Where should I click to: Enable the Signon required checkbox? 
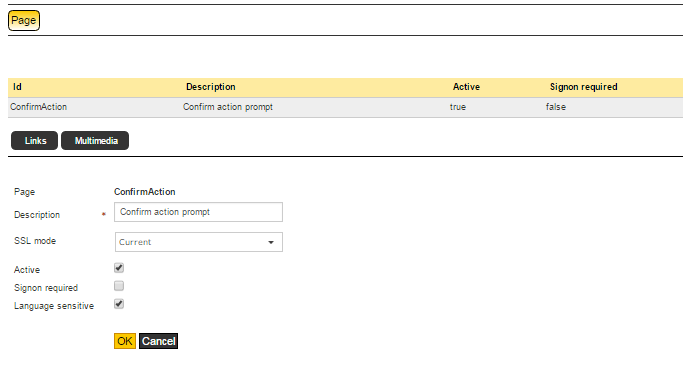pyautogui.click(x=119, y=286)
